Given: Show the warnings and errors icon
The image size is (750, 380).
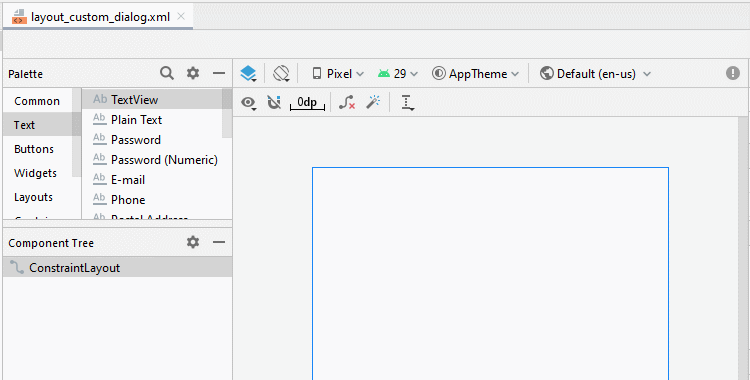Looking at the screenshot, I should coord(733,73).
